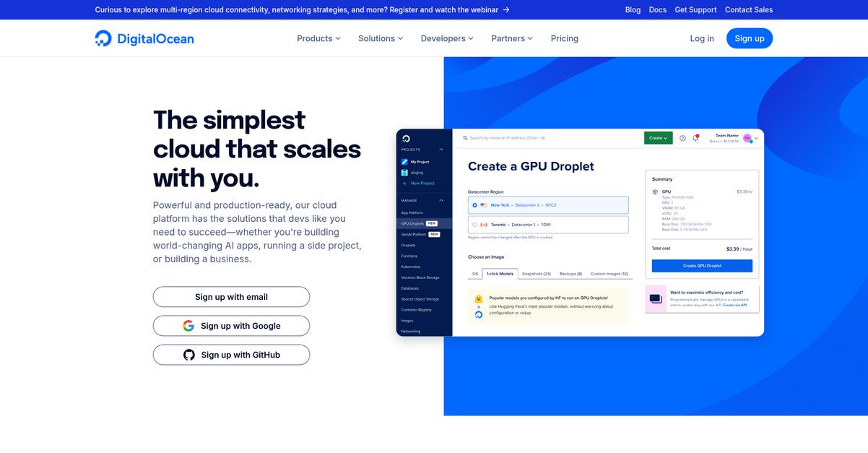Viewport: 868px width, 453px height.
Task: Click the US flag icon in the New York row
Action: 484,205
